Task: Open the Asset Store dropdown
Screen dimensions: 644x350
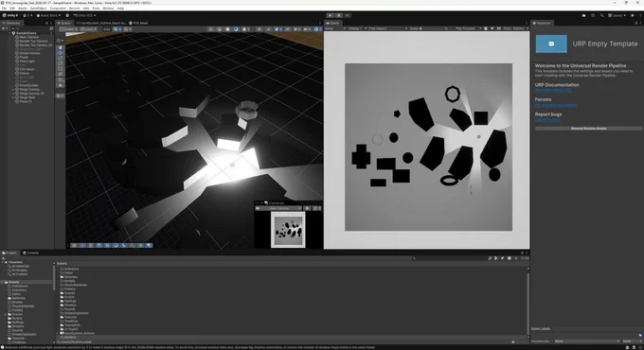Action: 48,15
